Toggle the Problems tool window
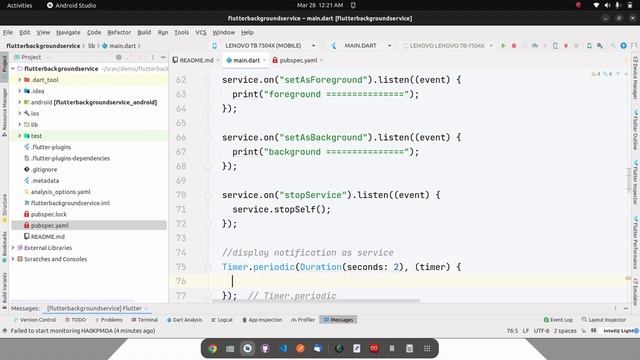This screenshot has width=640, height=360. click(x=109, y=320)
